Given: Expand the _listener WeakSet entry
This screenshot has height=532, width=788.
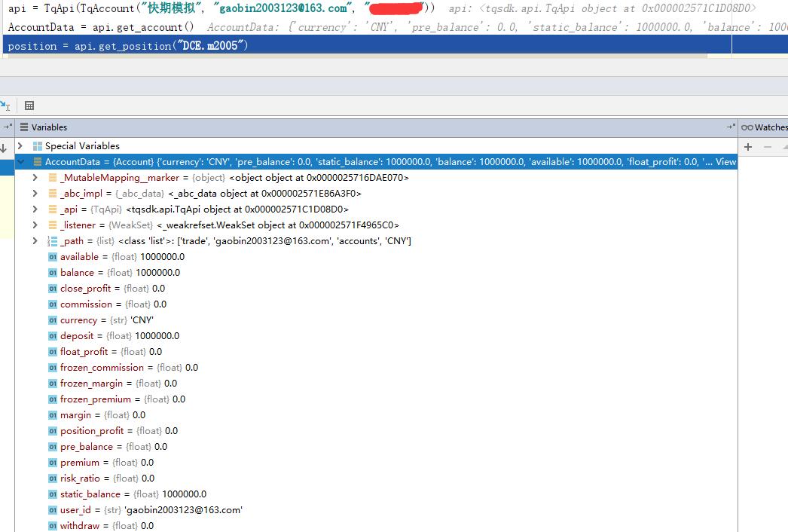Looking at the screenshot, I should [35, 225].
